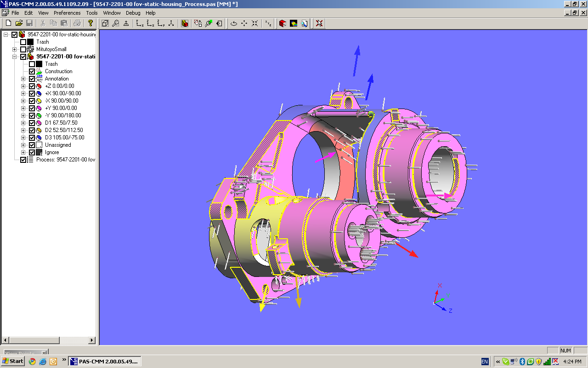This screenshot has height=368, width=588.
Task: Click the yellow landscape image toolbar icon
Action: [x=293, y=23]
